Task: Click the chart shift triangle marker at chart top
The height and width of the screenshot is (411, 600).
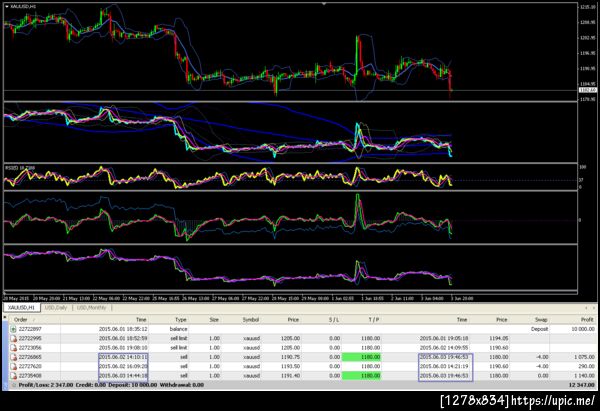Action: 324,4
